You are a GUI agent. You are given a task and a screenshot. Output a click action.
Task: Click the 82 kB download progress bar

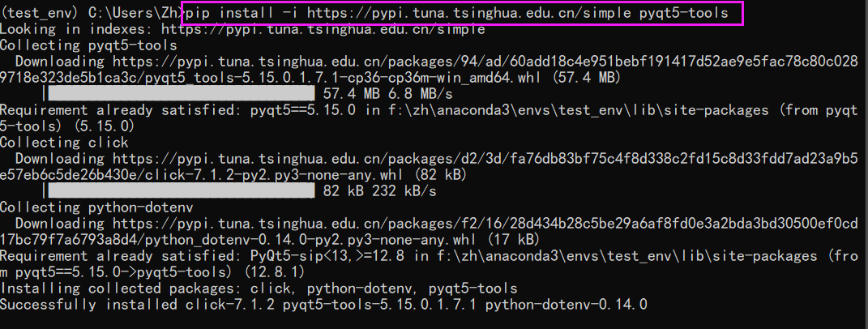(181, 191)
